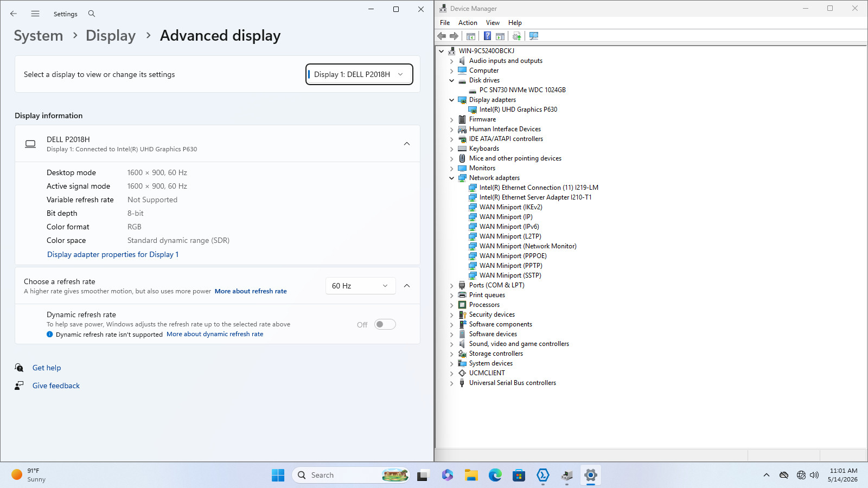Select WAN Miniport (PPPOE) entry

coord(513,256)
